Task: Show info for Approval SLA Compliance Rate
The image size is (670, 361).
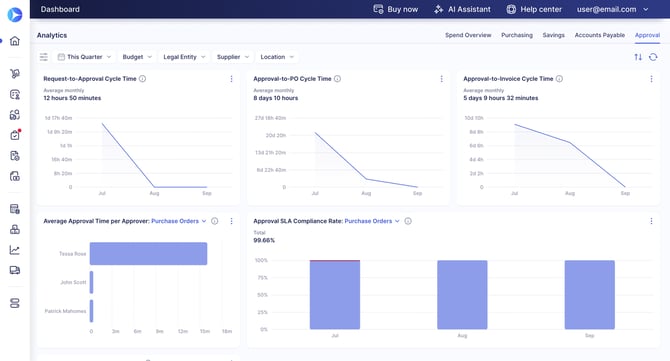Action: tap(408, 221)
